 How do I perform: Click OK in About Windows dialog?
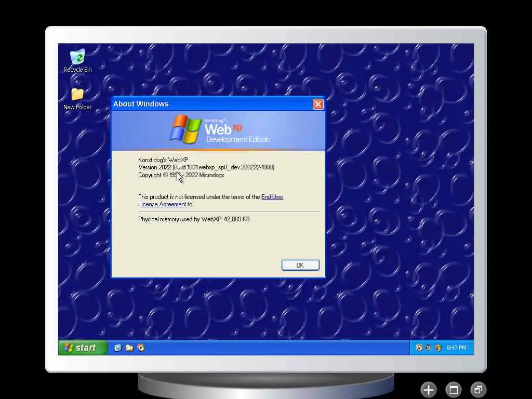tap(300, 265)
